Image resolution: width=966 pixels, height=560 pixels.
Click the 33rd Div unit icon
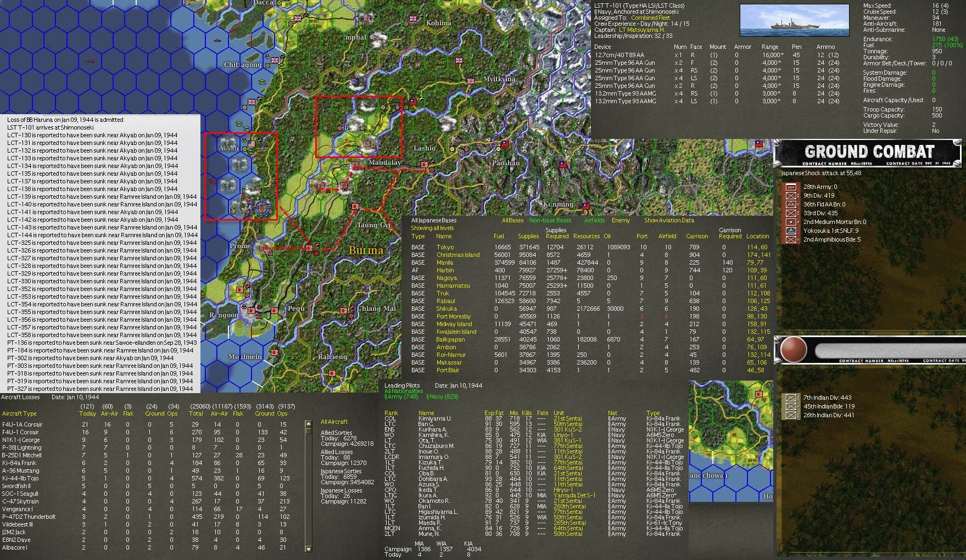(791, 213)
